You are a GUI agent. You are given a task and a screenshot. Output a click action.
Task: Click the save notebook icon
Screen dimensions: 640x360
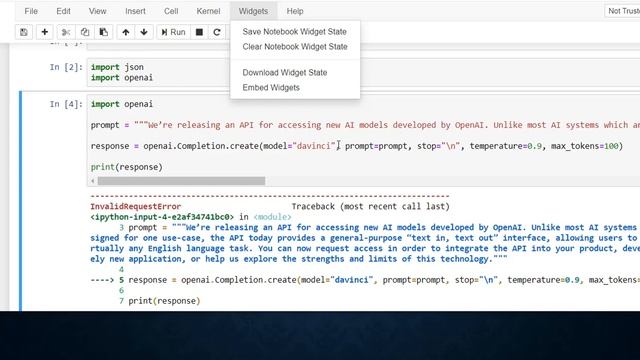24,32
